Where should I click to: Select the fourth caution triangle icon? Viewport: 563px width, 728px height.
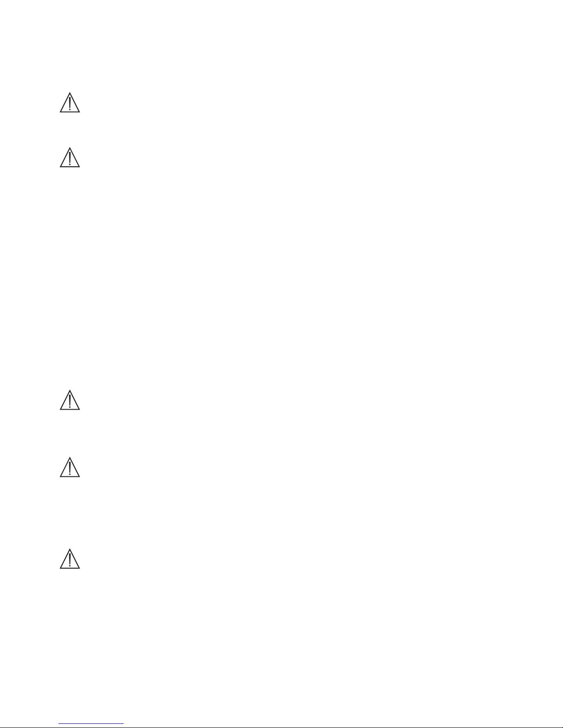(x=70, y=467)
